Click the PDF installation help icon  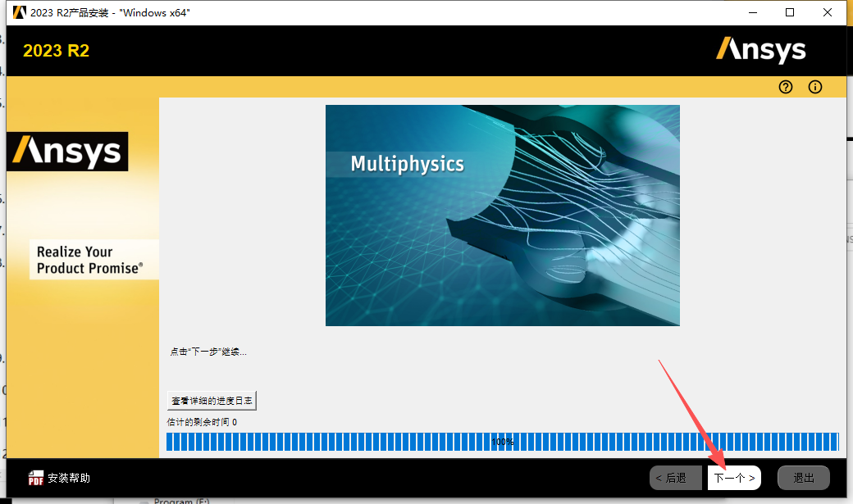coord(36,478)
